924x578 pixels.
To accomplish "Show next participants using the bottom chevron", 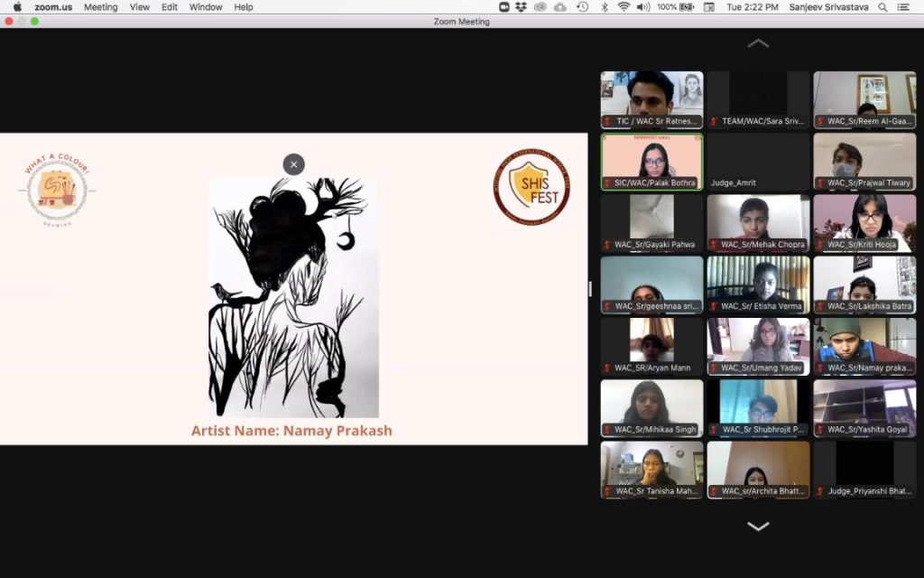I will click(758, 527).
